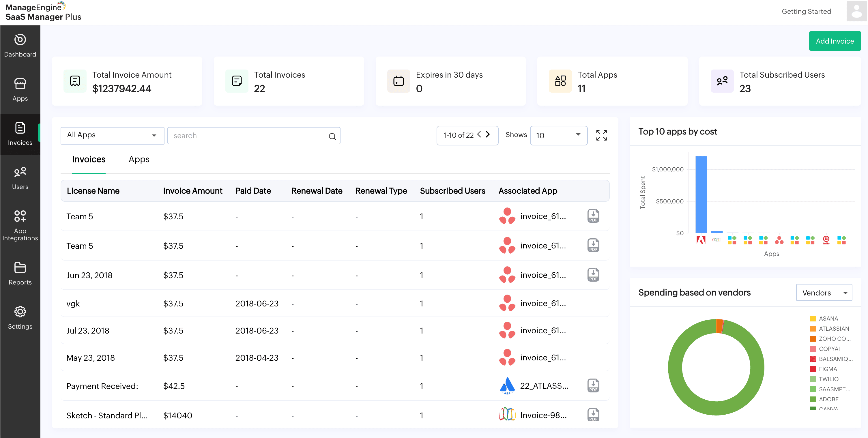Go to the Users sidebar section

[20, 178]
